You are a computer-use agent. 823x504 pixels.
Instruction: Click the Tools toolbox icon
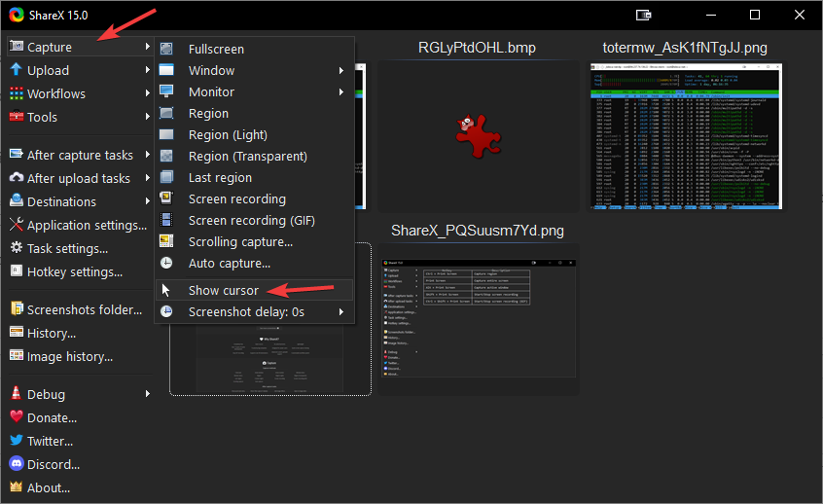(17, 116)
